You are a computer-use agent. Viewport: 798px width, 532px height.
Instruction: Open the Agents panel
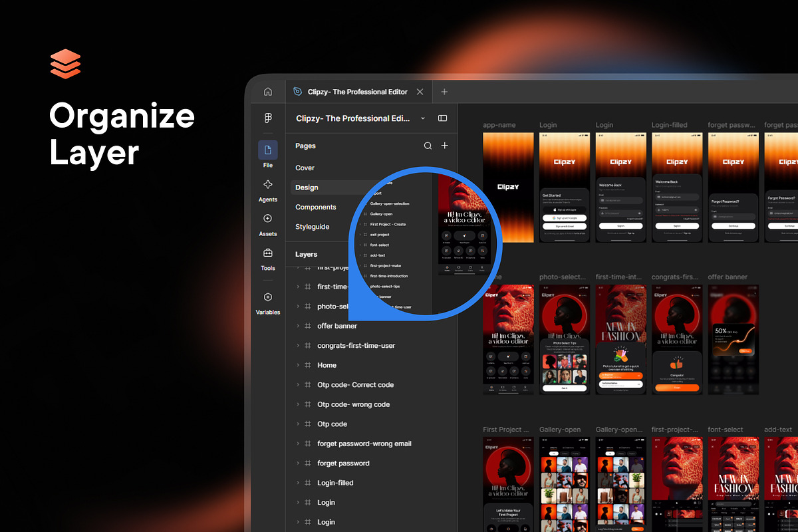pos(268,190)
